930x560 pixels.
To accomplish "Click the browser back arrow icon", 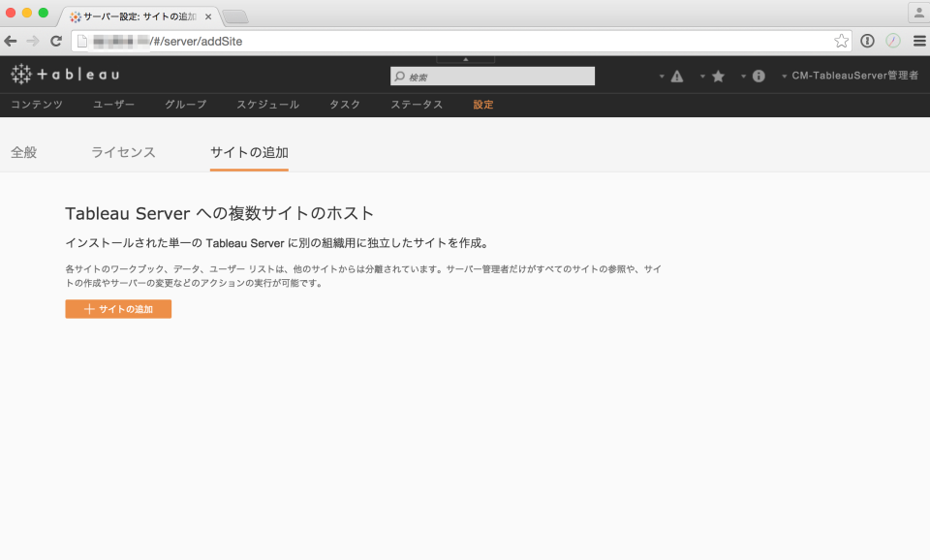I will click(x=12, y=41).
